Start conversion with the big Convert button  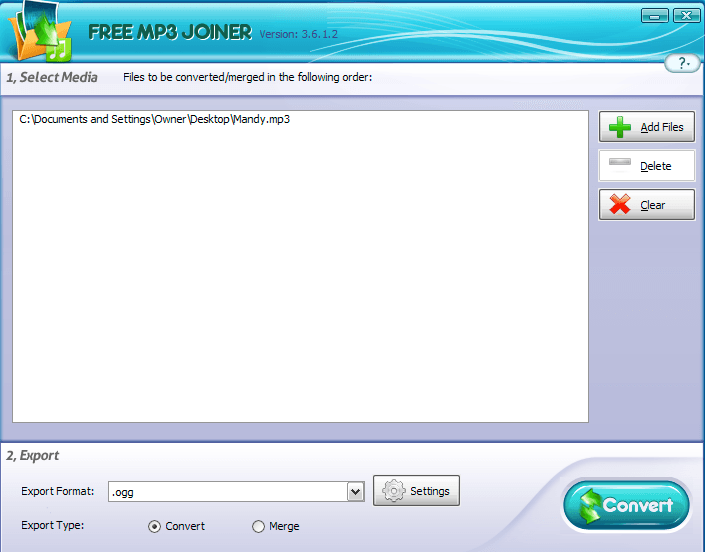coord(626,505)
